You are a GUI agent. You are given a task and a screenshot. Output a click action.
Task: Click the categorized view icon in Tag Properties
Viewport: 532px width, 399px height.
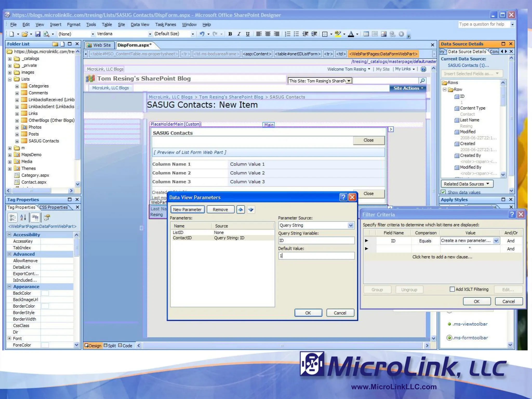13,217
